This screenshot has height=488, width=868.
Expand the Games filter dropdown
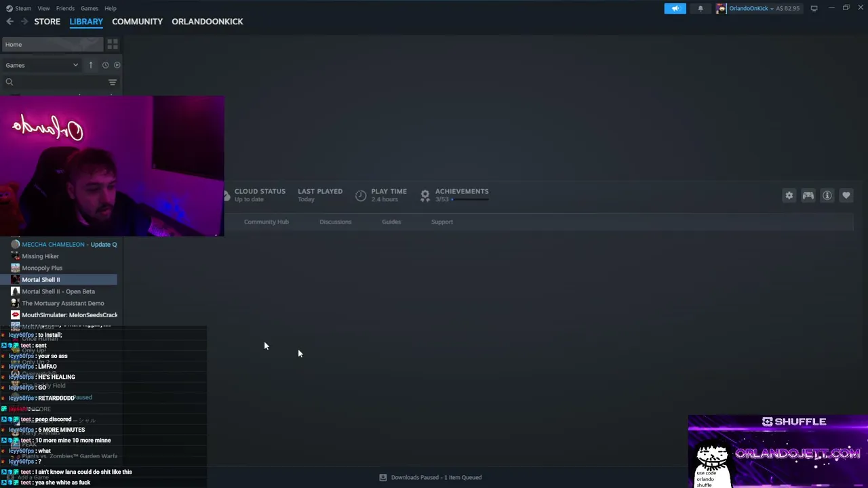pos(42,65)
